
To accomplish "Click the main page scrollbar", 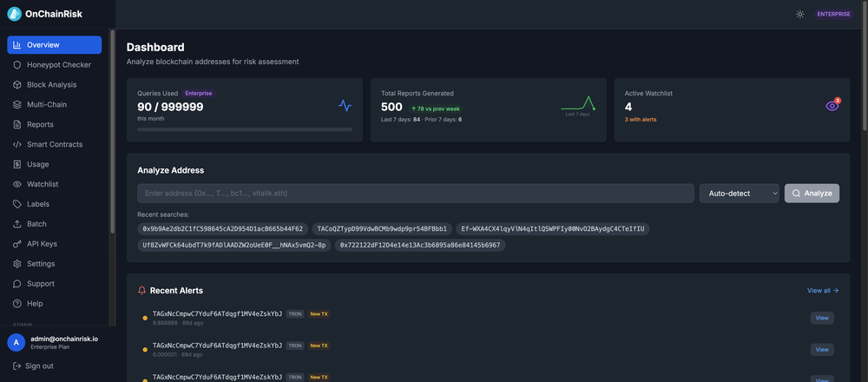I will pyautogui.click(x=865, y=67).
